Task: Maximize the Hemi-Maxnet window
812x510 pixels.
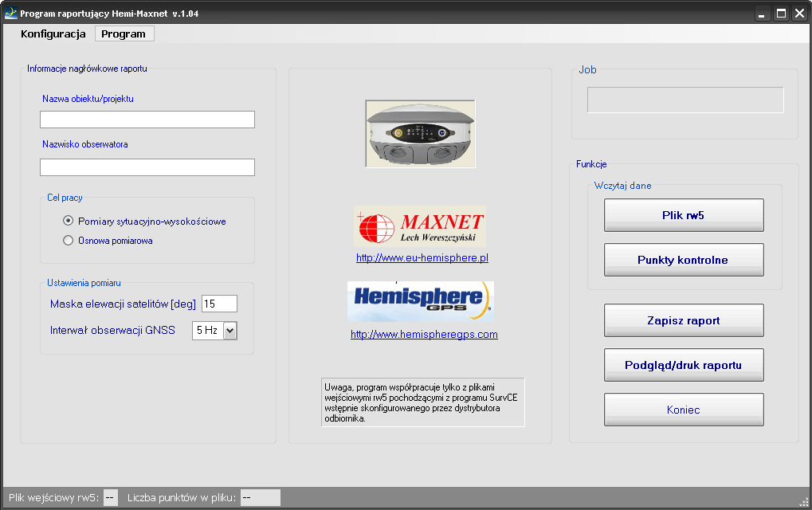Action: pyautogui.click(x=782, y=14)
